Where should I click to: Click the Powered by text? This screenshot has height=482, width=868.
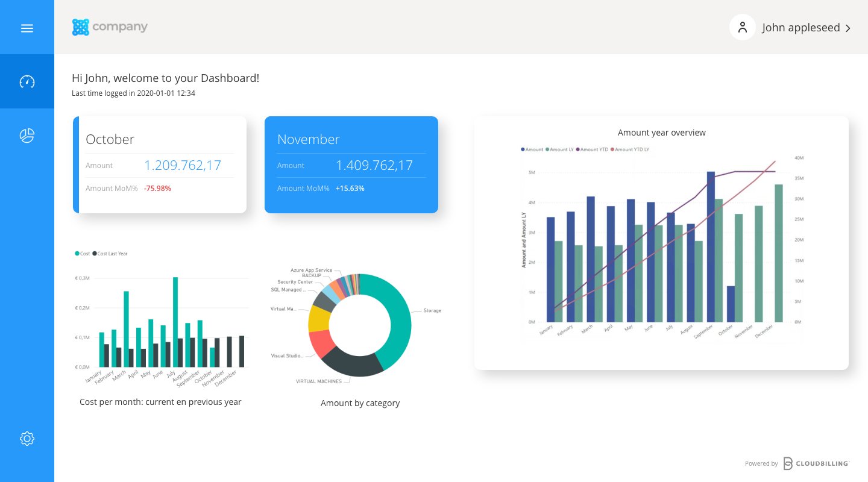tap(761, 464)
